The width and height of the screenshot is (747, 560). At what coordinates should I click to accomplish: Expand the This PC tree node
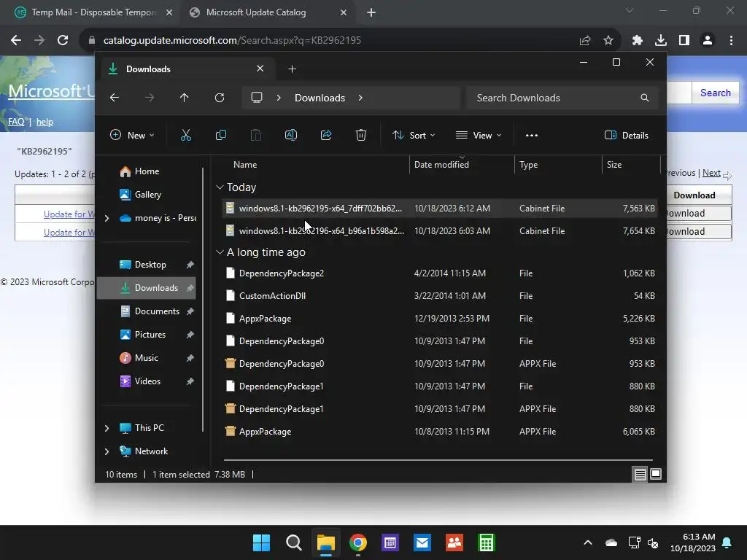coord(107,428)
